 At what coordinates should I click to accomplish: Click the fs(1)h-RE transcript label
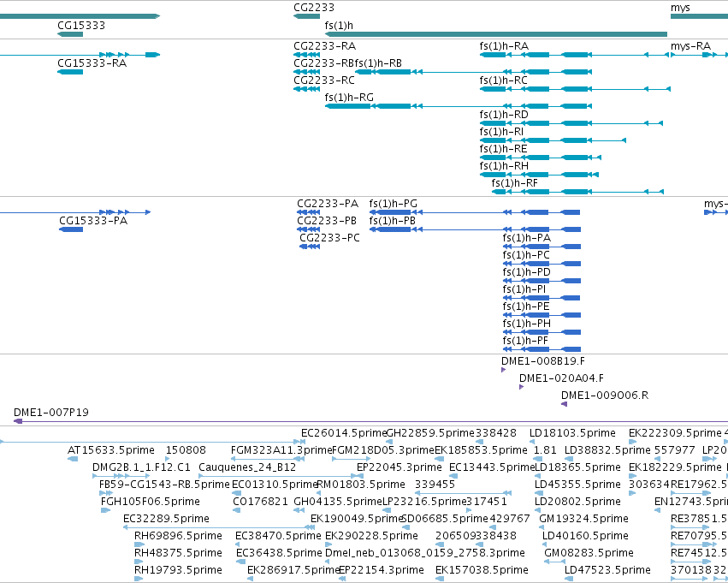(503, 149)
